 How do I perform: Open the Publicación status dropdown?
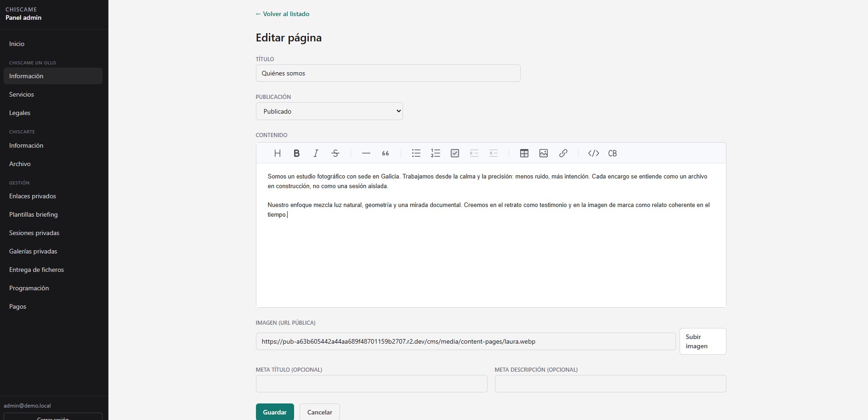pos(329,111)
